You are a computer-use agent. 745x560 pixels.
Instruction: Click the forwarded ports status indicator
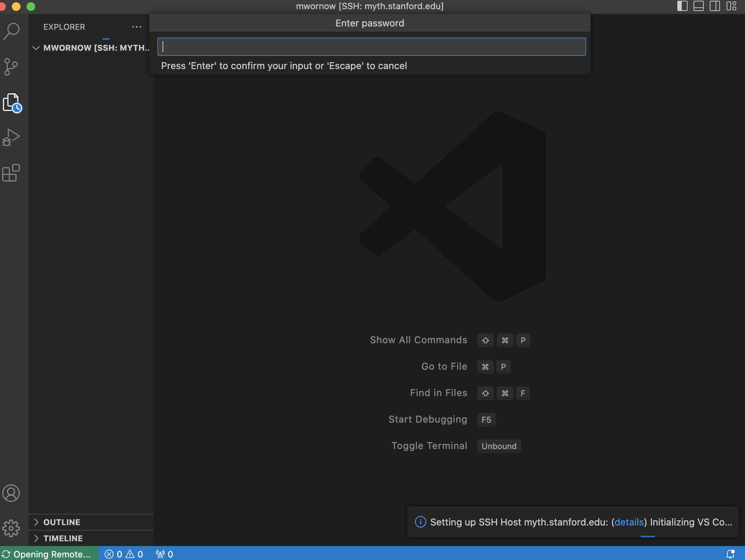tap(164, 554)
